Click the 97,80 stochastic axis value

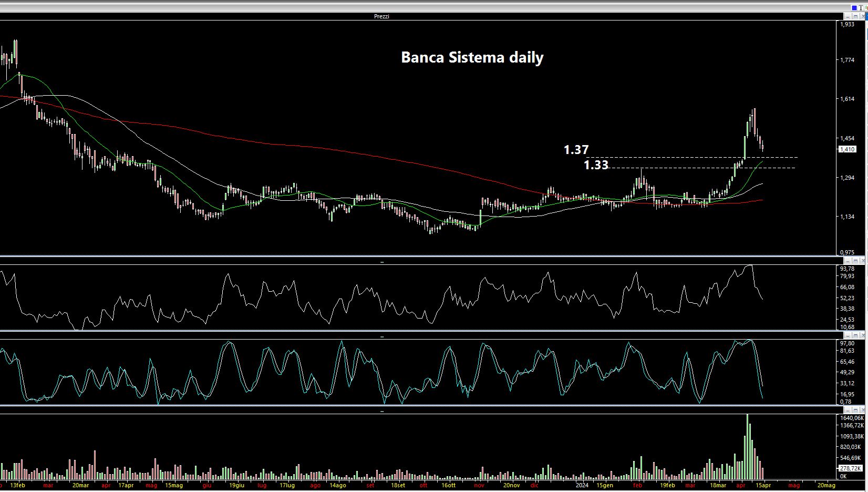(847, 343)
